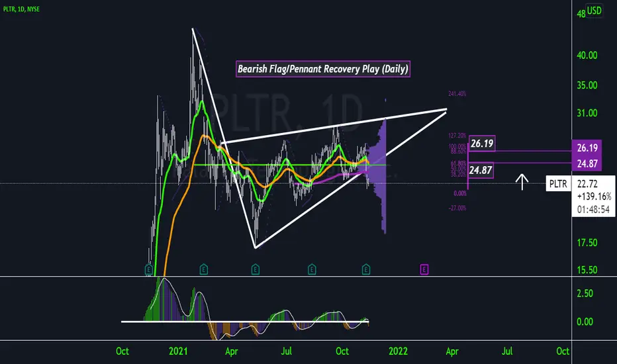
Task: Click the 127.20% Fibonacci level label
Action: pos(457,136)
